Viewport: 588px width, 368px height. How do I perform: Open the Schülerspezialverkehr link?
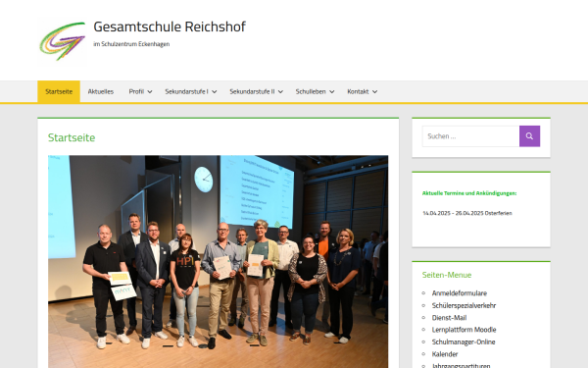pos(464,305)
